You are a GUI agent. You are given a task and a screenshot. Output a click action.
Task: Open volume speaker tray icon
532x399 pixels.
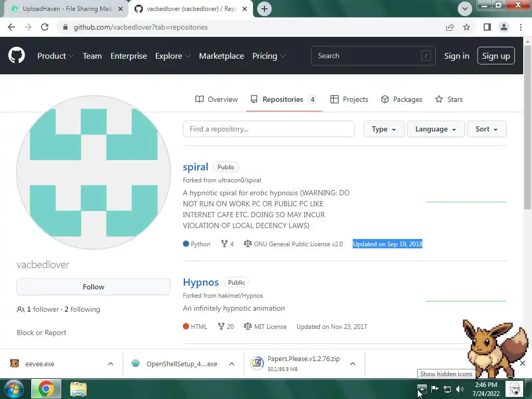pyautogui.click(x=460, y=389)
